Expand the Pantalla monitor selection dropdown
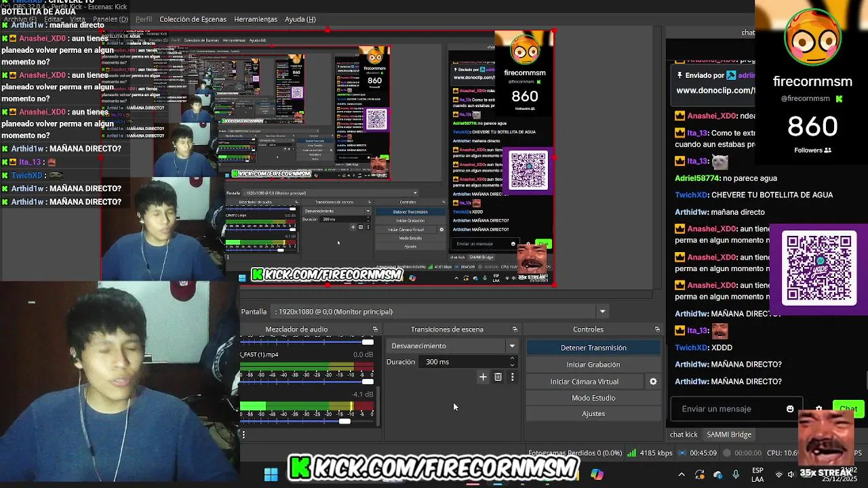868x488 pixels. point(602,311)
